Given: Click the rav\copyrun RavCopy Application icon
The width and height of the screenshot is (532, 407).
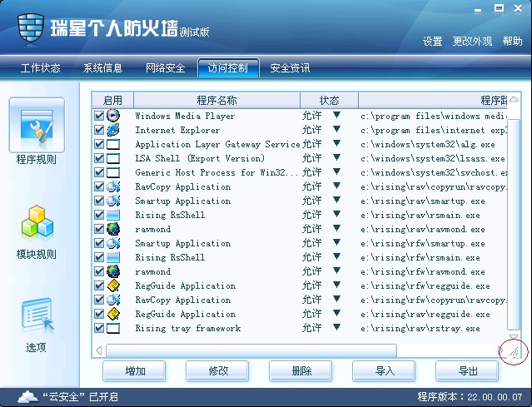Looking at the screenshot, I should (113, 186).
